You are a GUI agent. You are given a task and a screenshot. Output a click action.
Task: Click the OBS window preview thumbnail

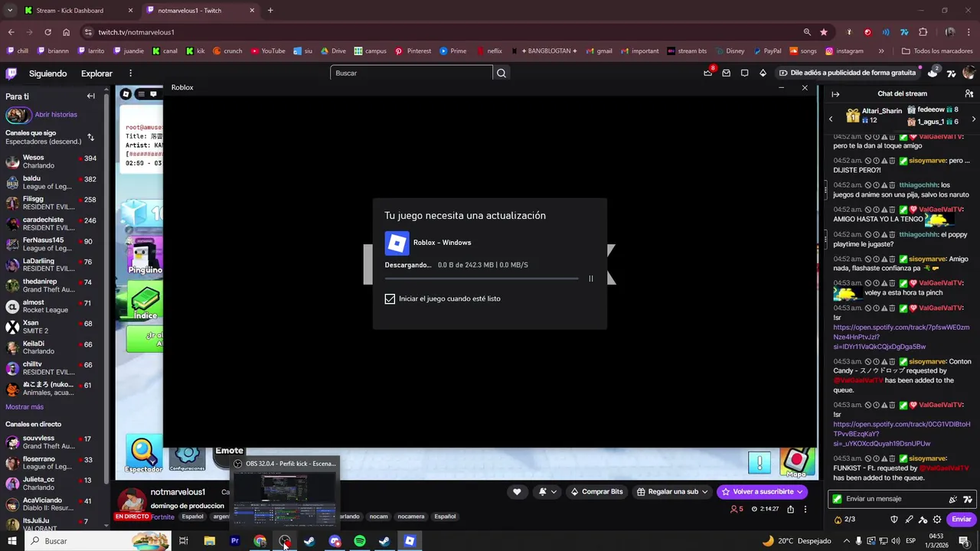pyautogui.click(x=285, y=497)
